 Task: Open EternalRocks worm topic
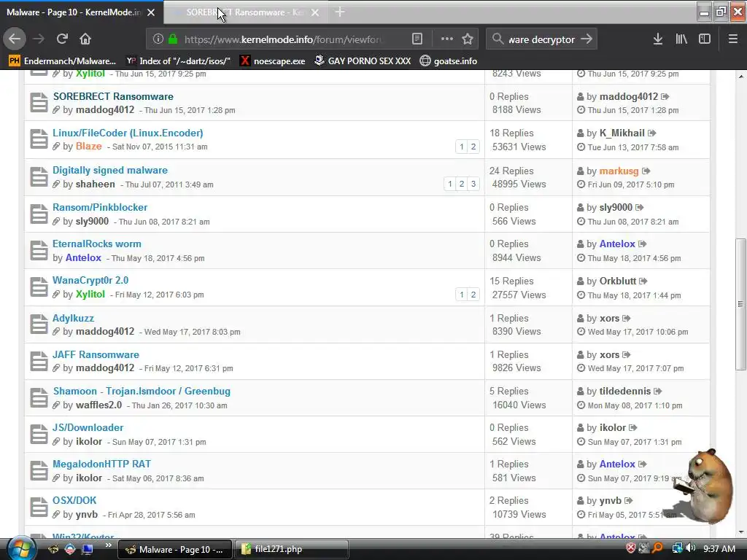(97, 244)
